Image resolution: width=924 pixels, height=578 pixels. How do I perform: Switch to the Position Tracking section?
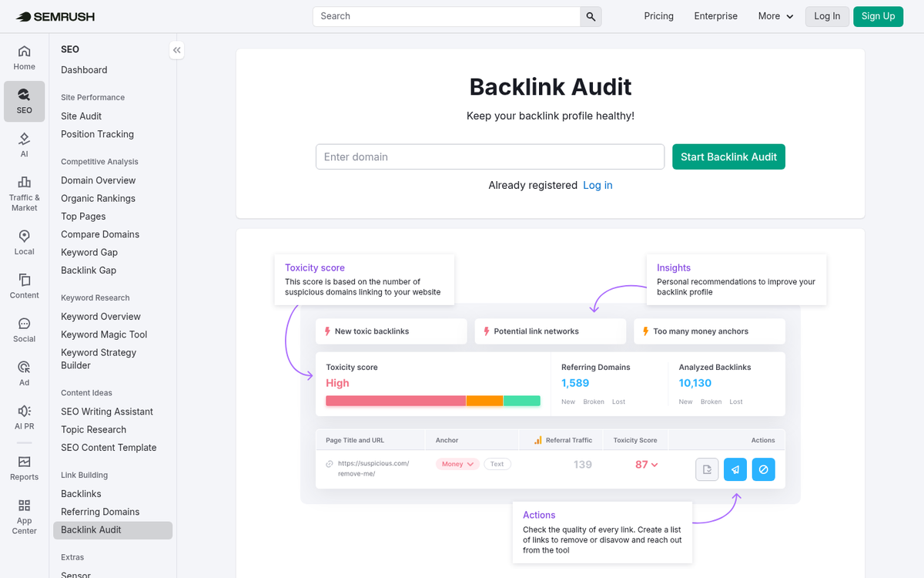point(97,133)
